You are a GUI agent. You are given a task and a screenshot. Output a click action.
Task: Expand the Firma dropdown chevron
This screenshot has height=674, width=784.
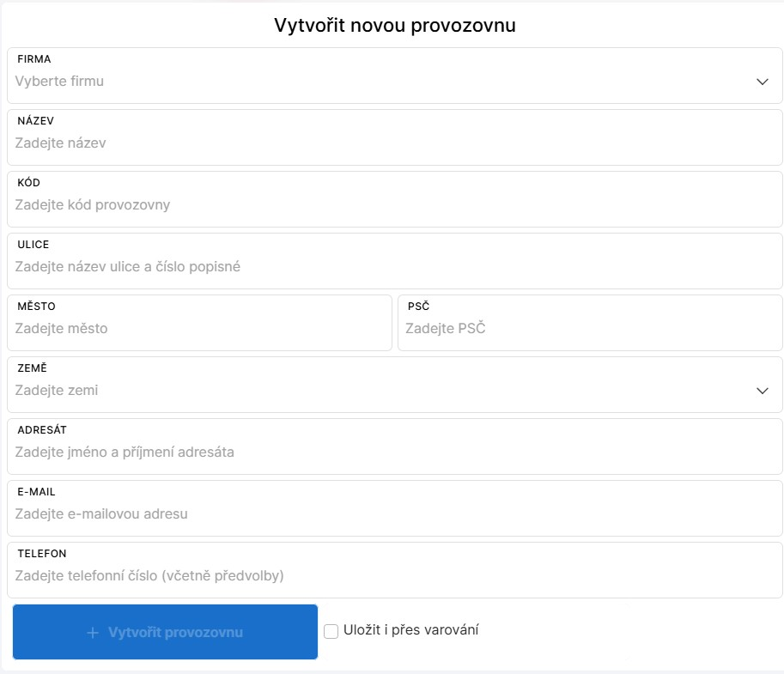tap(762, 82)
